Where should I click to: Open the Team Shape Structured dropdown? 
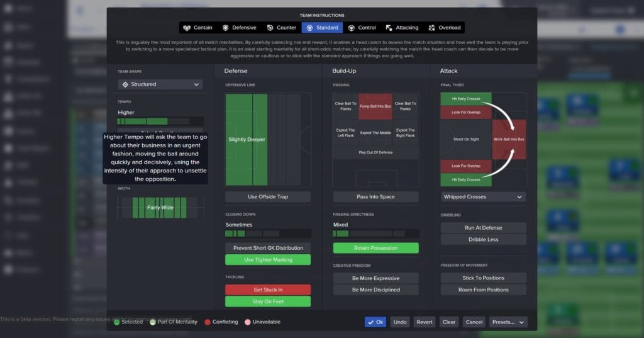(196, 84)
